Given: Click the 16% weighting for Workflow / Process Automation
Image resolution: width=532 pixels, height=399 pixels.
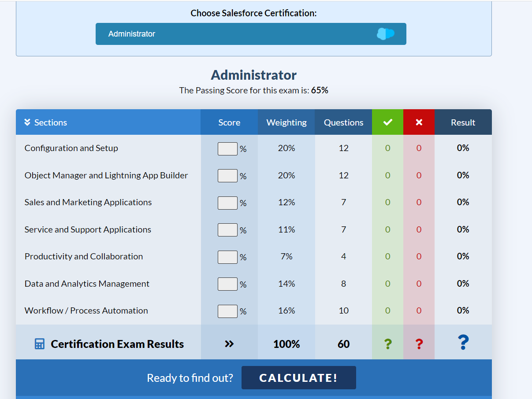Looking at the screenshot, I should click(x=286, y=310).
